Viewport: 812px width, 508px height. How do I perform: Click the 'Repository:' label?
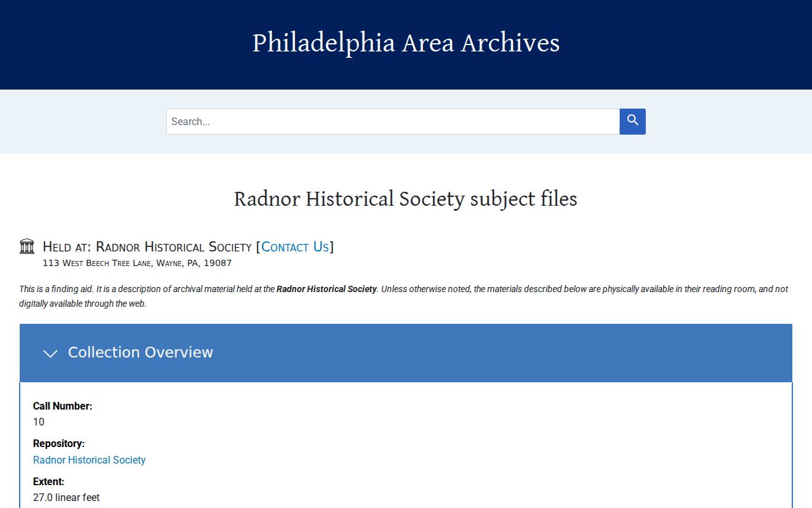point(59,444)
